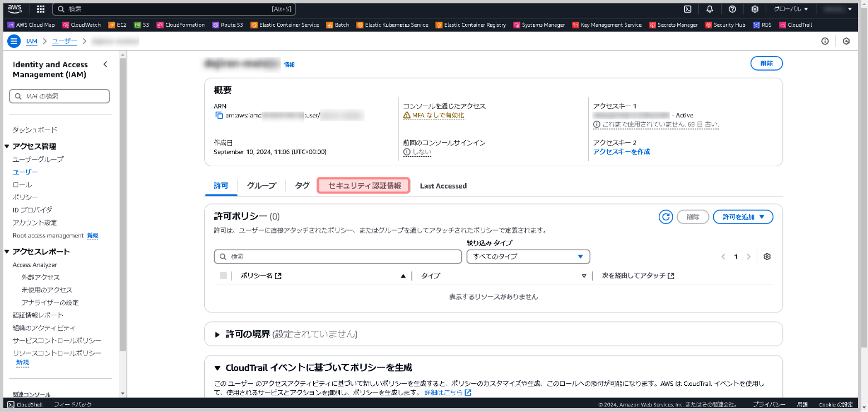The width and height of the screenshot is (868, 412).
Task: Open フィードバック in the footer
Action: pyautogui.click(x=73, y=405)
